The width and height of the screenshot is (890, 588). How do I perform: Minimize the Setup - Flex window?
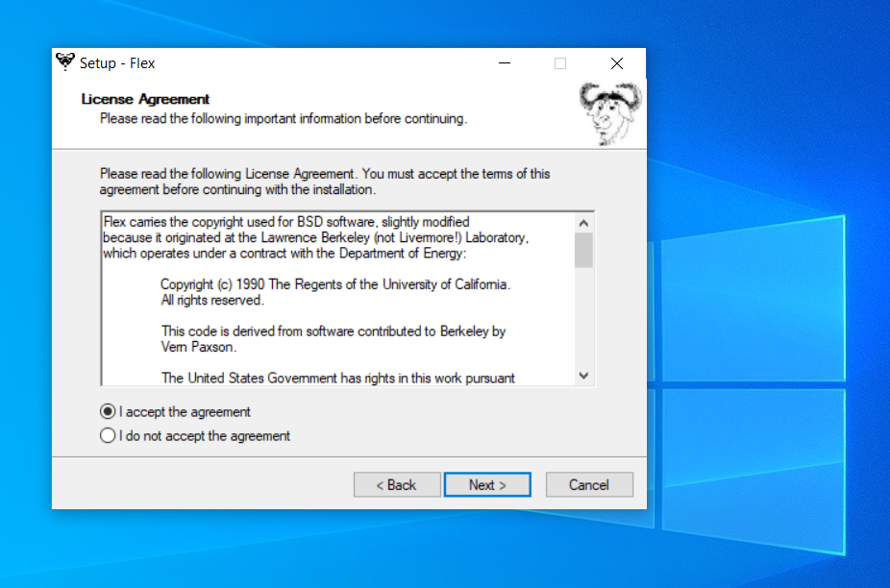click(505, 62)
